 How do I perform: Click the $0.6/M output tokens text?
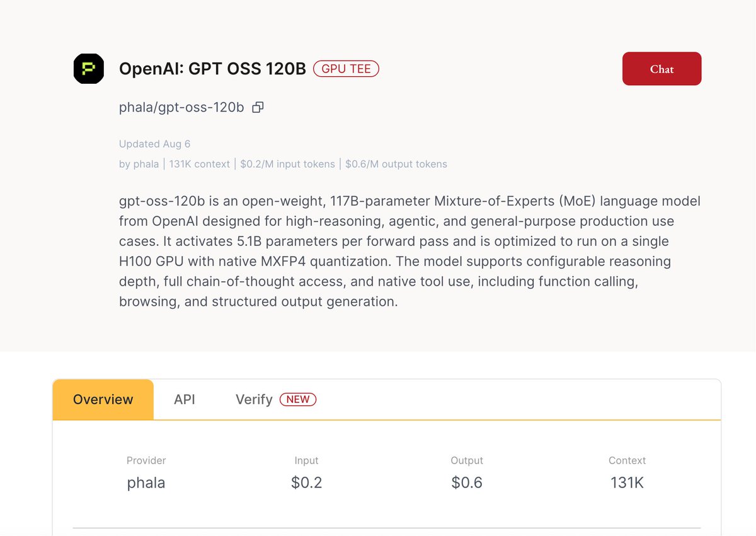click(x=396, y=164)
